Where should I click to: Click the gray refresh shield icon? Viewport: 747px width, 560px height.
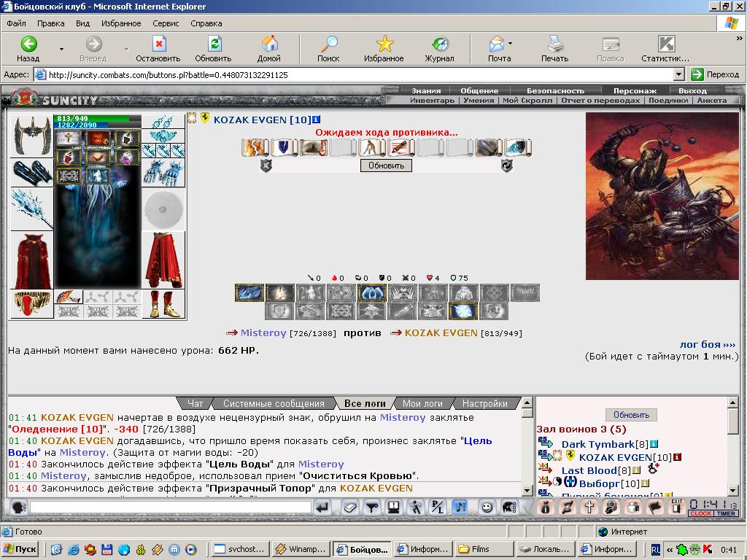[507, 166]
